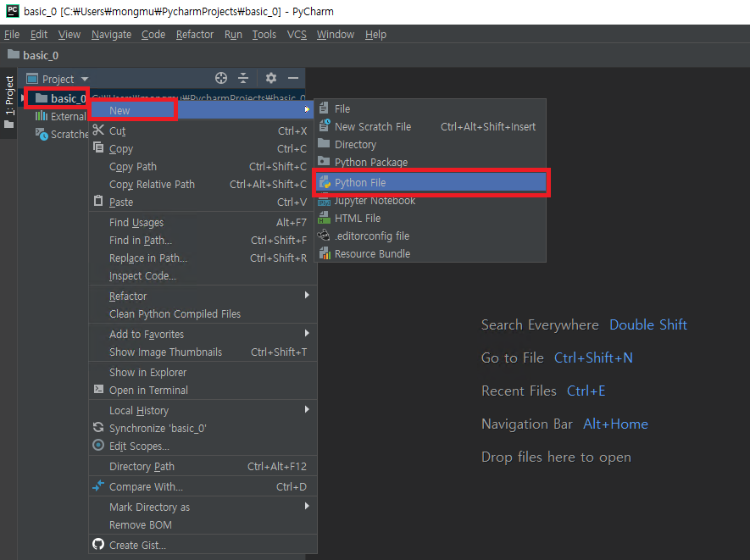Viewport: 750px width, 560px height.
Task: Choose Inspect Code... entry
Action: click(203, 276)
